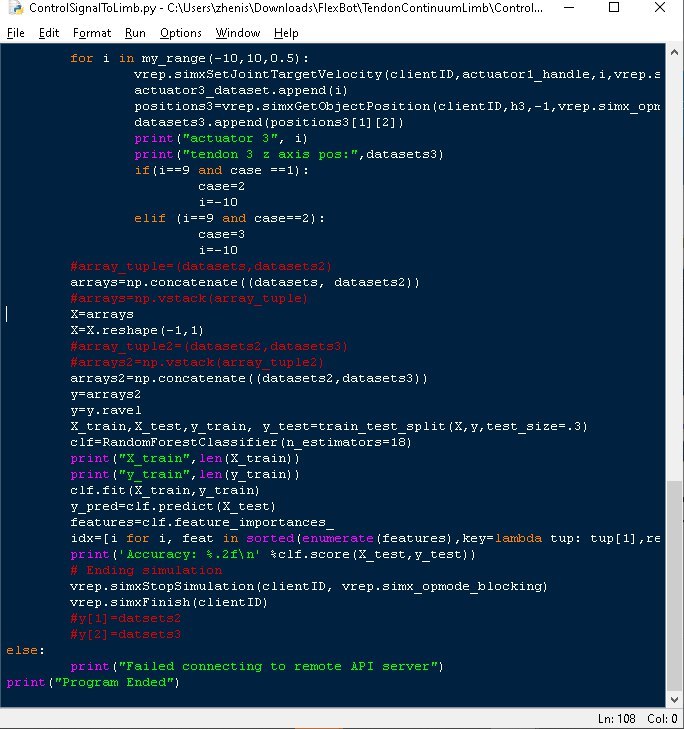Open the File menu
Screen dimensions: 684x729
15,33
